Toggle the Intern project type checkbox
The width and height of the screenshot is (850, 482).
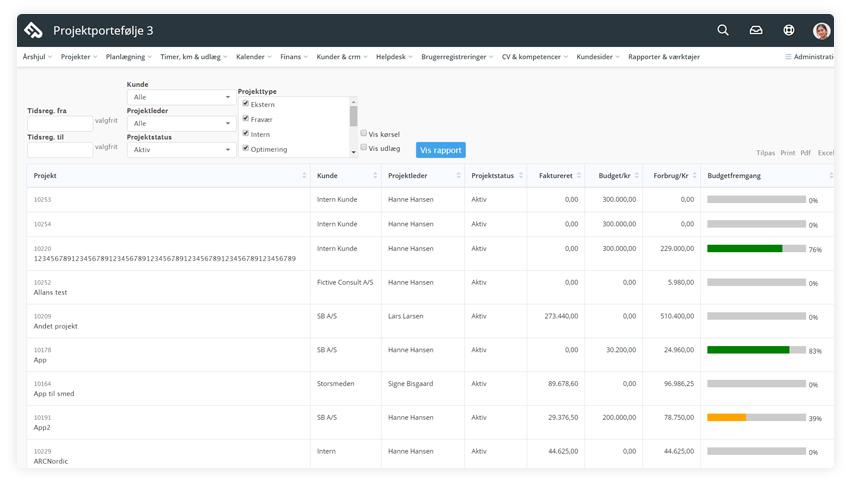click(246, 133)
